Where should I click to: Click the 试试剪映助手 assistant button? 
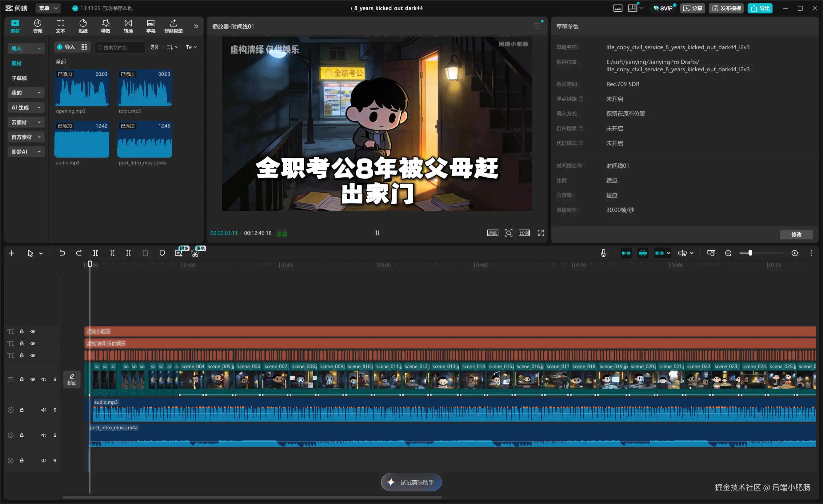click(411, 482)
